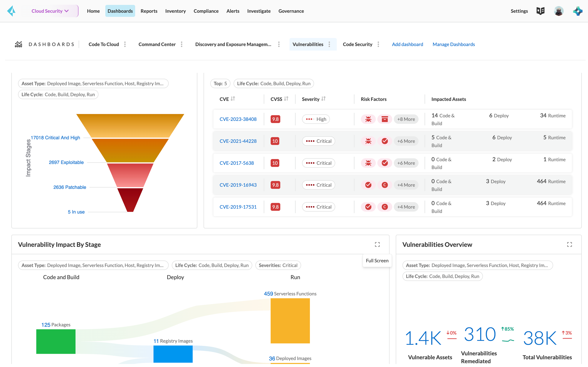
Task: Click the Add dashboard link
Action: pos(407,44)
